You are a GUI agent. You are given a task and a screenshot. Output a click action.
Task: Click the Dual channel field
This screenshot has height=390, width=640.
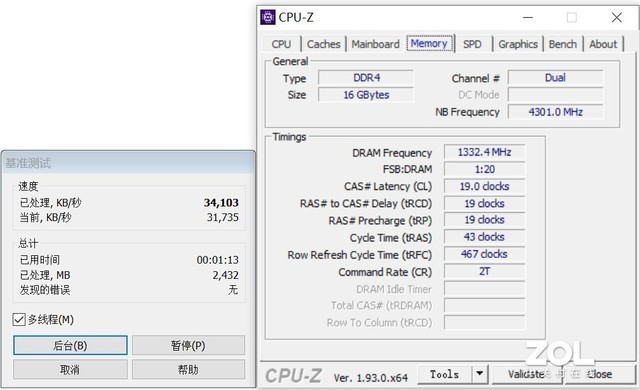pos(556,78)
